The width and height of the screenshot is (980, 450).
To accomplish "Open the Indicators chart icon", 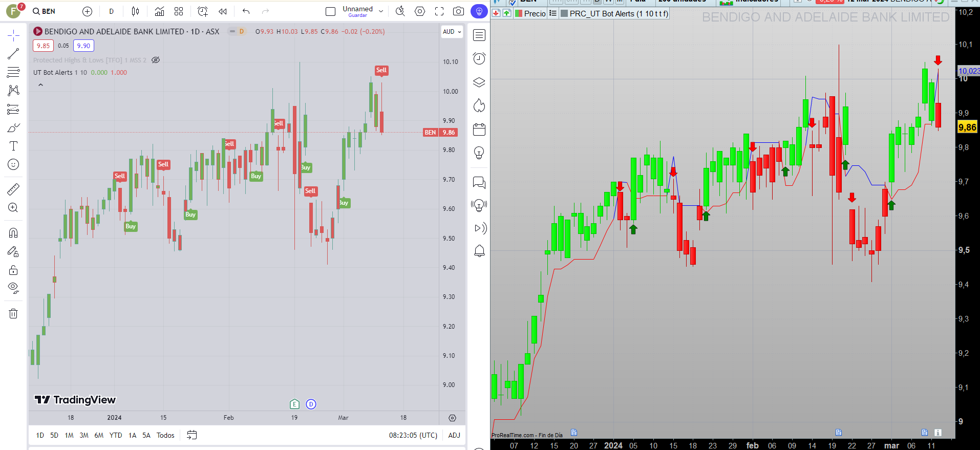I will (159, 11).
